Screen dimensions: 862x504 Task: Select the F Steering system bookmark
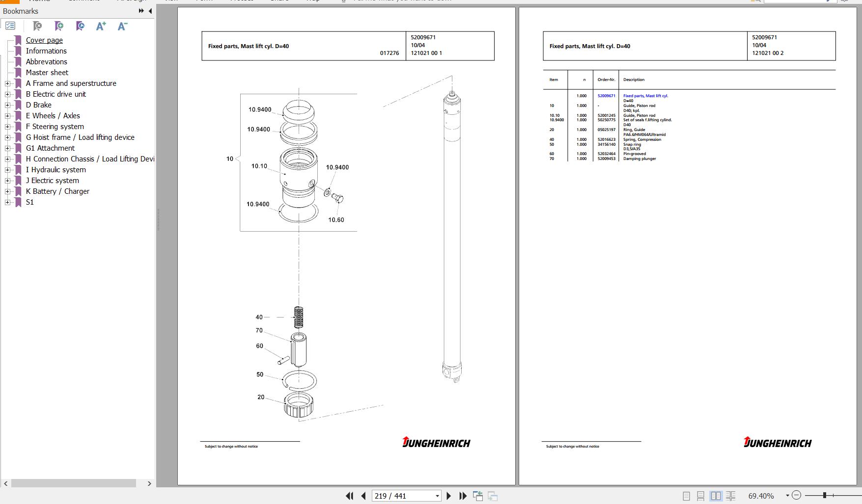(x=55, y=127)
